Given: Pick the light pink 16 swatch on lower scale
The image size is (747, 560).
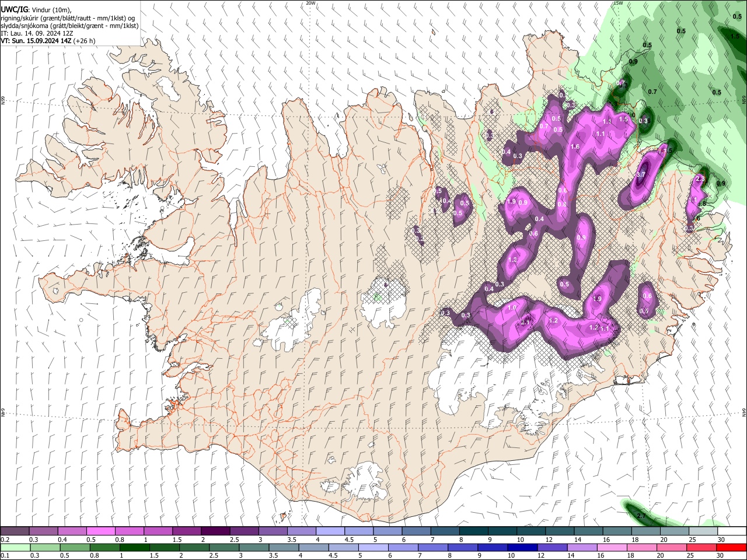Looking at the screenshot, I should [x=612, y=547].
